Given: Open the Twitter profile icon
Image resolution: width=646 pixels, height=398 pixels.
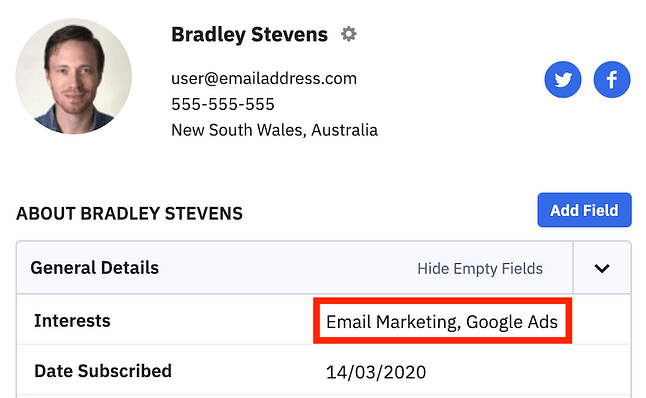Looking at the screenshot, I should click(563, 80).
